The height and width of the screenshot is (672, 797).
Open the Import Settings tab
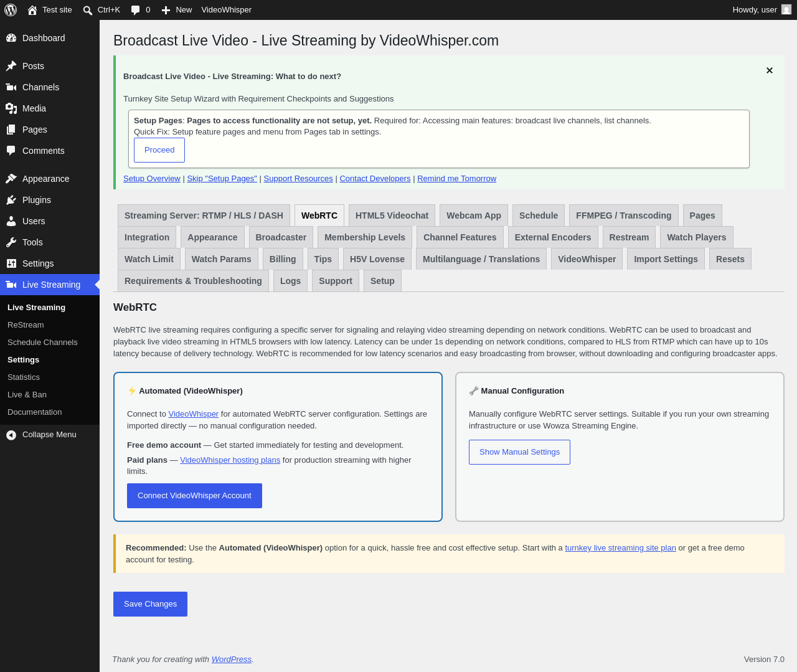pyautogui.click(x=666, y=259)
